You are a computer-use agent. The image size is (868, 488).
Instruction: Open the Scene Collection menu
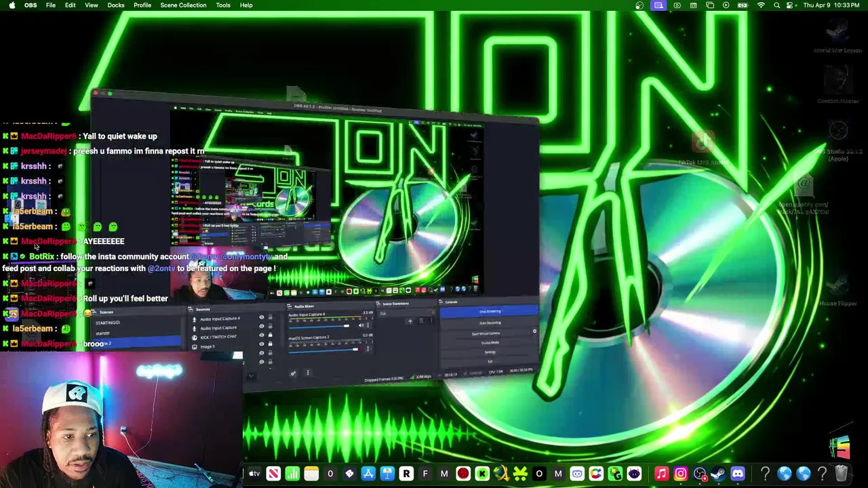pyautogui.click(x=183, y=5)
